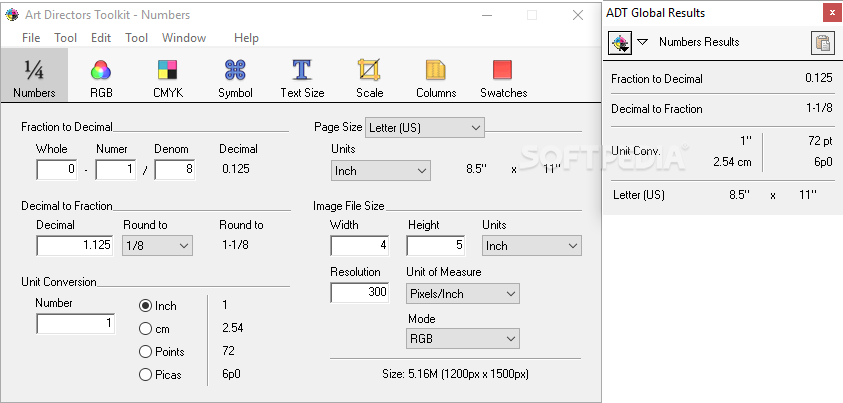The width and height of the screenshot is (843, 403).
Task: Close the Art Directors Toolkit window
Action: click(x=578, y=15)
